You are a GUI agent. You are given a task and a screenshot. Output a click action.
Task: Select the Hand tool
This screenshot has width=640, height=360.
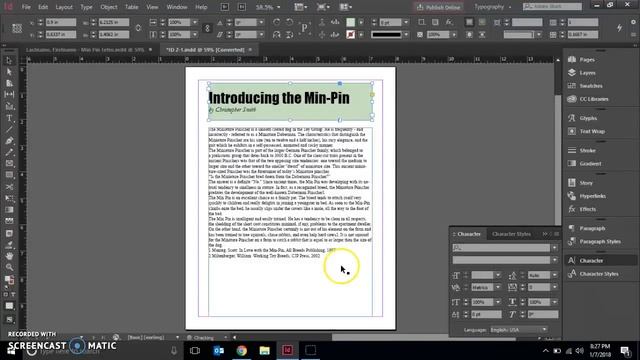(x=9, y=256)
